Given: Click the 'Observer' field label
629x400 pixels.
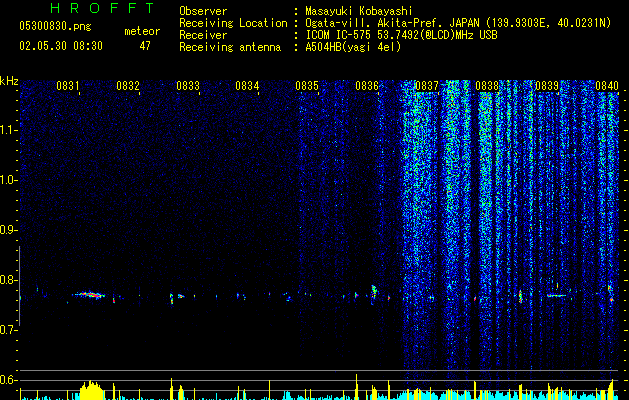Looking at the screenshot, I should (203, 11).
